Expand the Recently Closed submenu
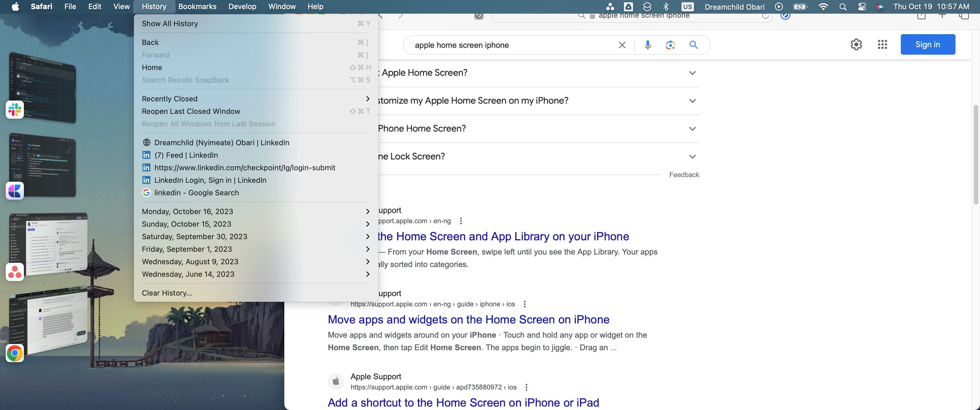The height and width of the screenshot is (410, 980). [x=256, y=99]
